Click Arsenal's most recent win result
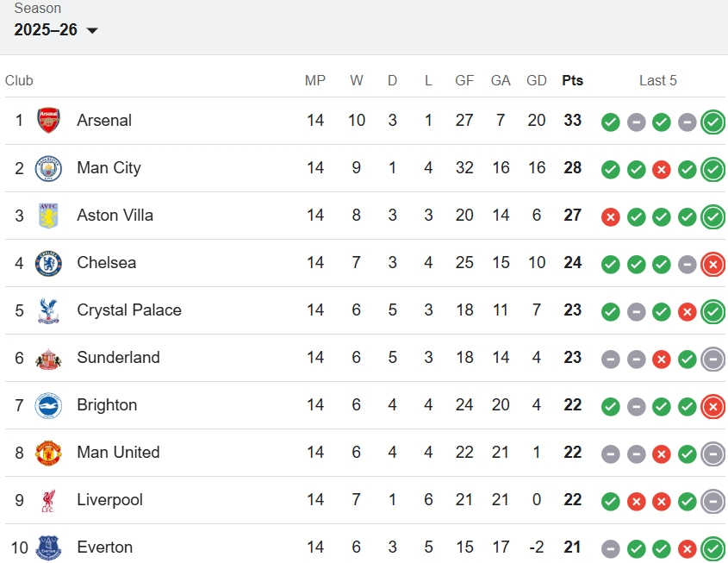Viewport: 728px width, 563px height. pyautogui.click(x=712, y=122)
